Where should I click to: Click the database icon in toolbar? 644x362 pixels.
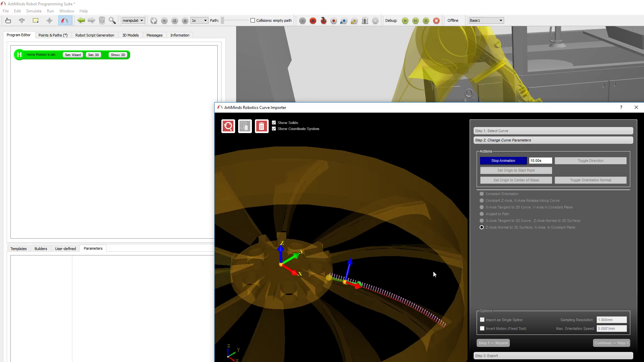coord(365,21)
